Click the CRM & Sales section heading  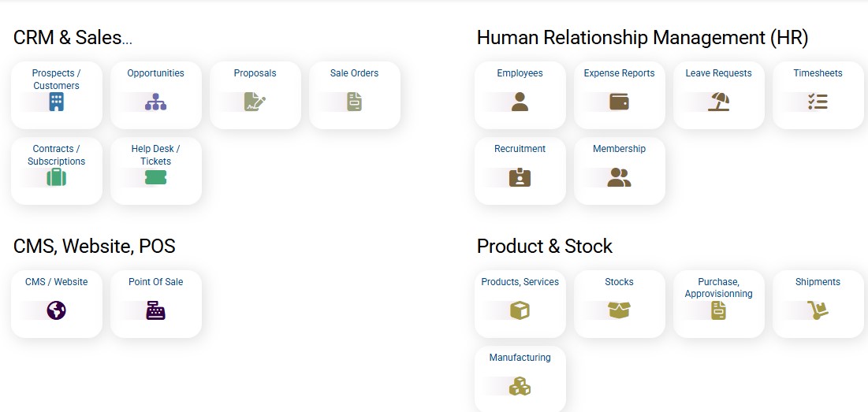(x=73, y=38)
